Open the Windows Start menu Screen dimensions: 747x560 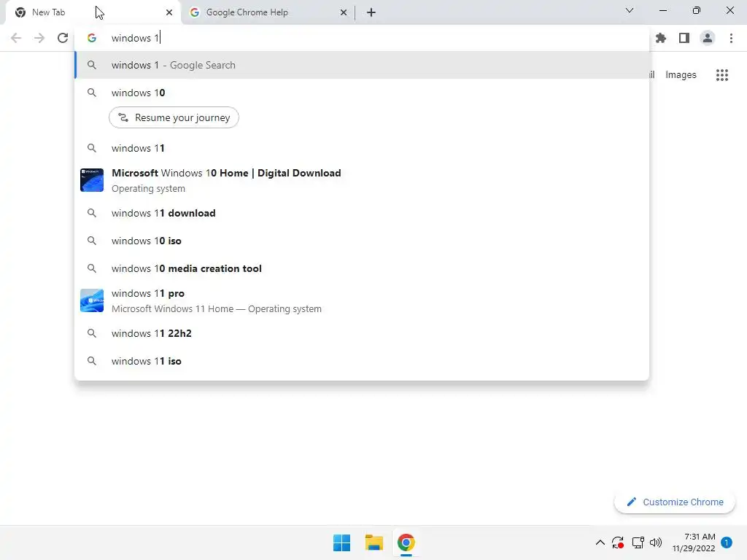(341, 542)
